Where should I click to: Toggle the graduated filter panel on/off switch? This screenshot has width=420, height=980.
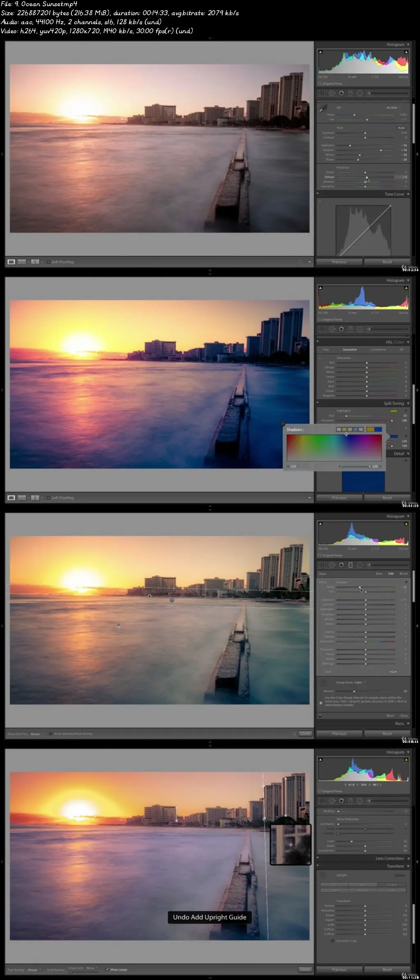(320, 715)
